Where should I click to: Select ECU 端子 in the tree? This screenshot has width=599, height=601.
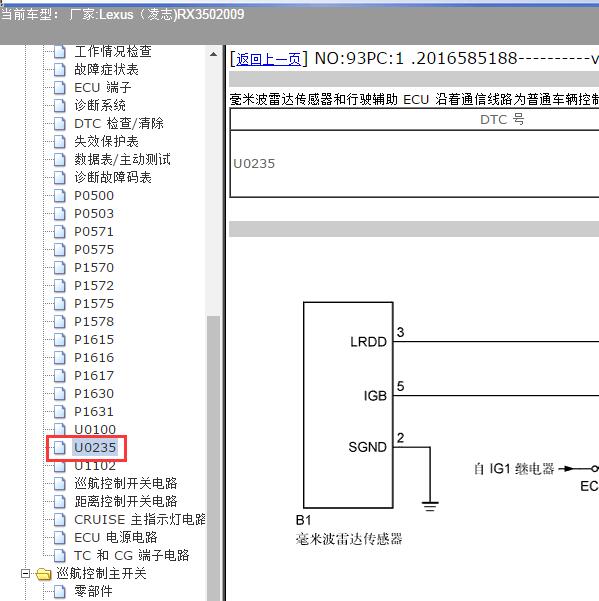[103, 87]
